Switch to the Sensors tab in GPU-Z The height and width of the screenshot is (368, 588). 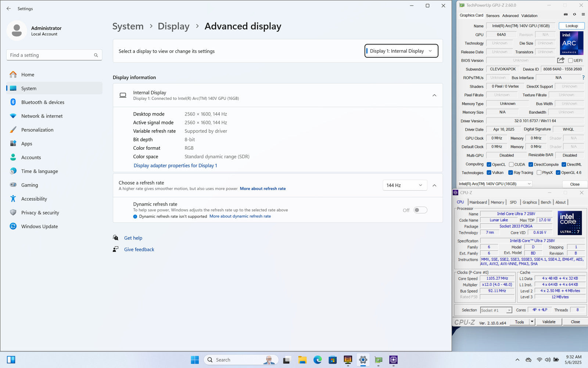coord(492,15)
